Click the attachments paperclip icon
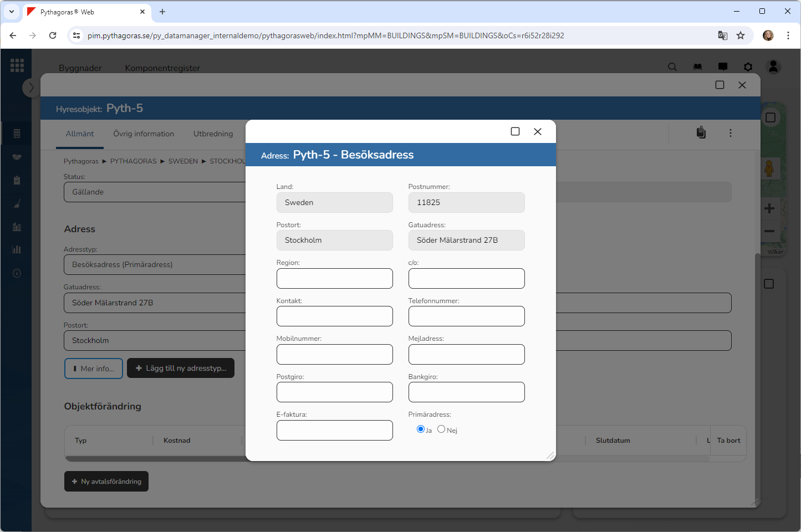The width and height of the screenshot is (801, 532). click(x=701, y=132)
